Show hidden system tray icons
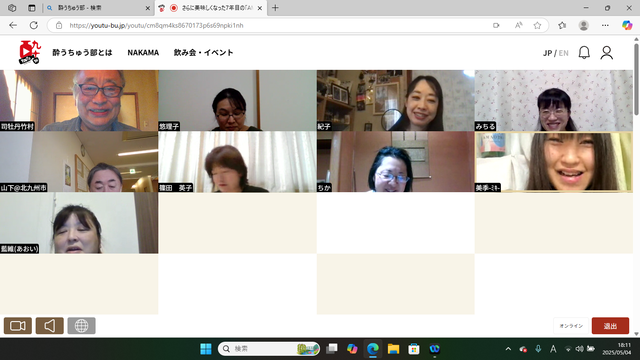This screenshot has width=640, height=360. click(x=508, y=349)
